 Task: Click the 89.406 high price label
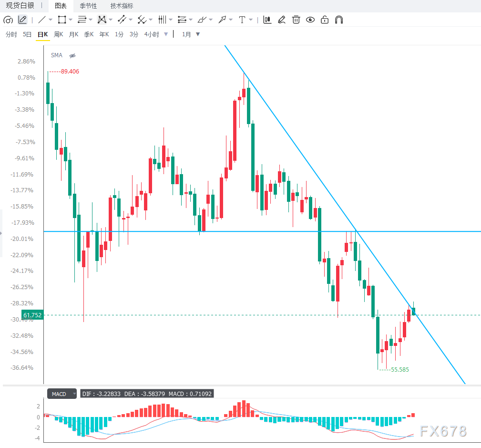pos(70,72)
